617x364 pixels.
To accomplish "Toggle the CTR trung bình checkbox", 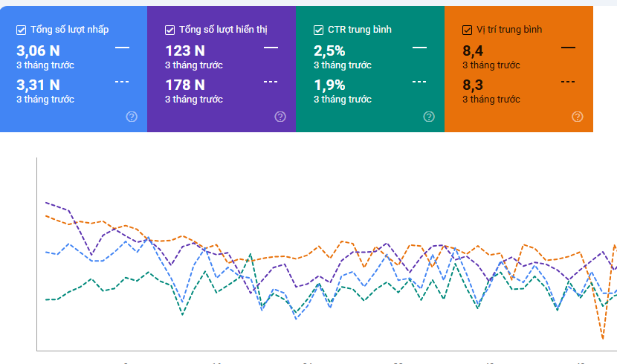I will [x=318, y=30].
